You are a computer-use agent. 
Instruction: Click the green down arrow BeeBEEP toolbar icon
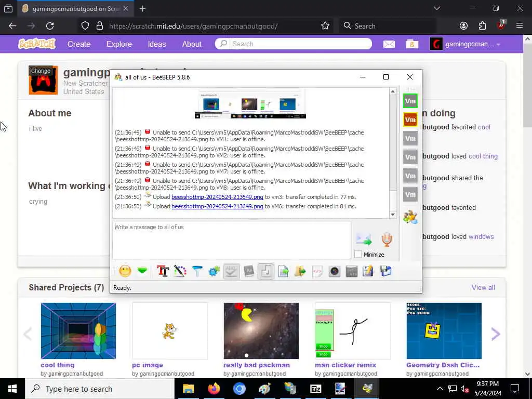click(142, 271)
